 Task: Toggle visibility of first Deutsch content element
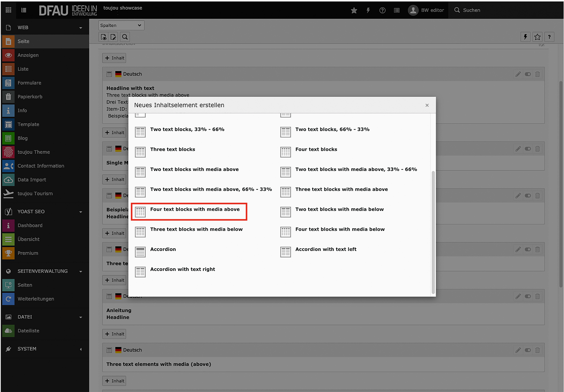click(527, 74)
